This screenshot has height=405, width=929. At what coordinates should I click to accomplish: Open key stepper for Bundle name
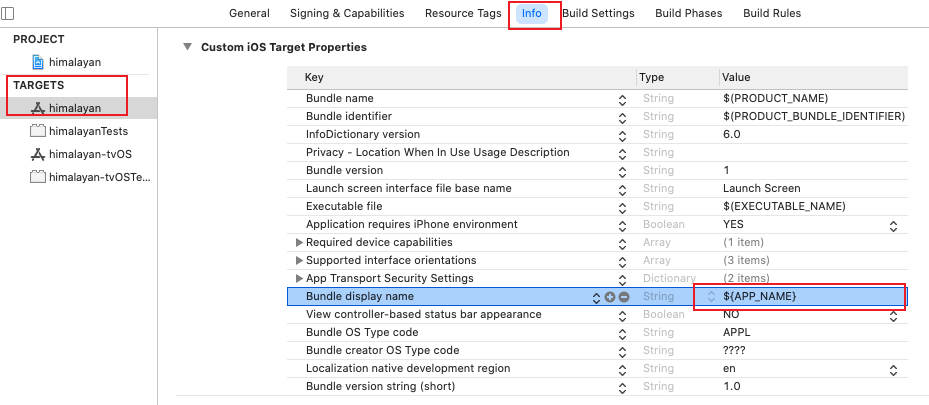coord(622,100)
